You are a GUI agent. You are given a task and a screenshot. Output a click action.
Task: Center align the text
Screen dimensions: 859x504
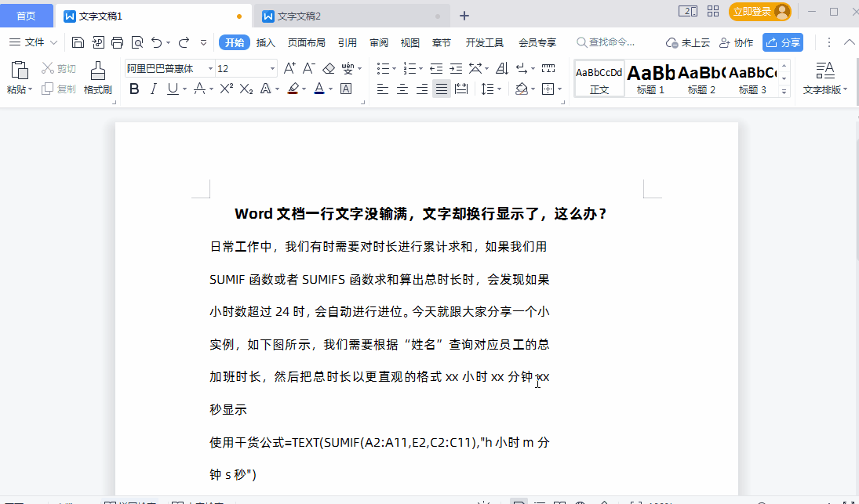402,89
